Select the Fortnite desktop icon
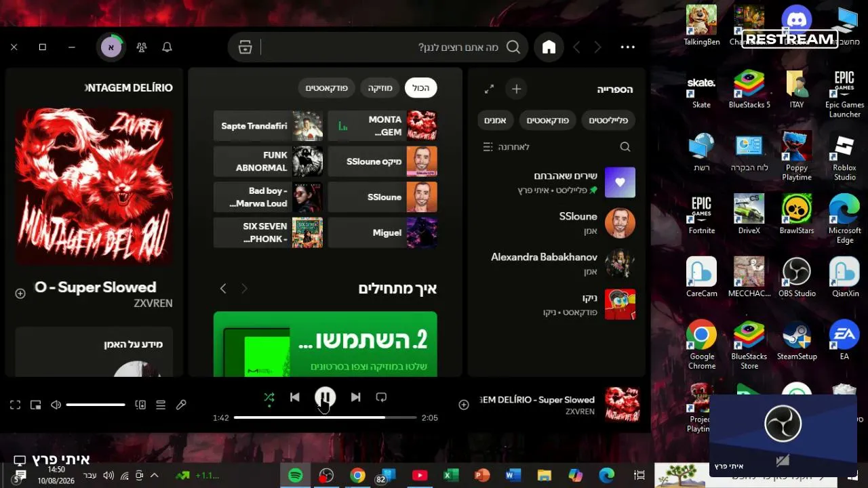This screenshot has height=488, width=868. (701, 214)
